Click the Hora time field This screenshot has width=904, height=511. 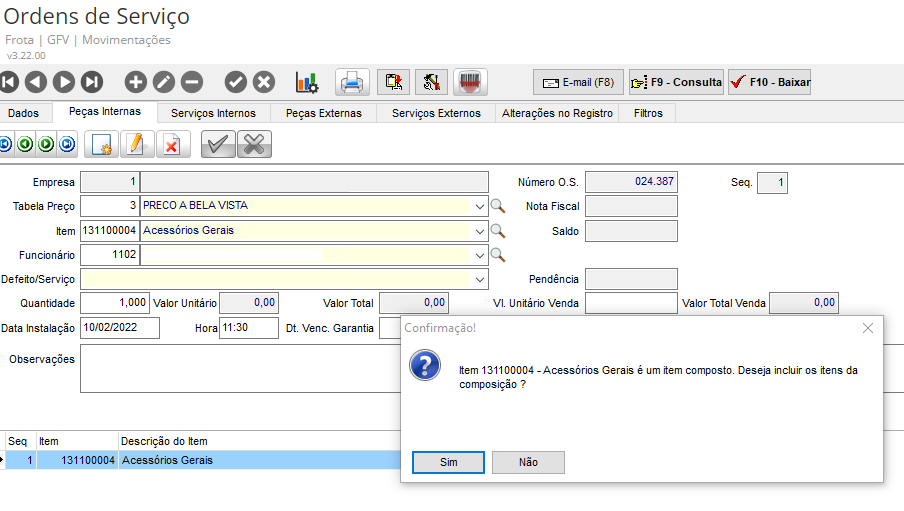(x=249, y=328)
